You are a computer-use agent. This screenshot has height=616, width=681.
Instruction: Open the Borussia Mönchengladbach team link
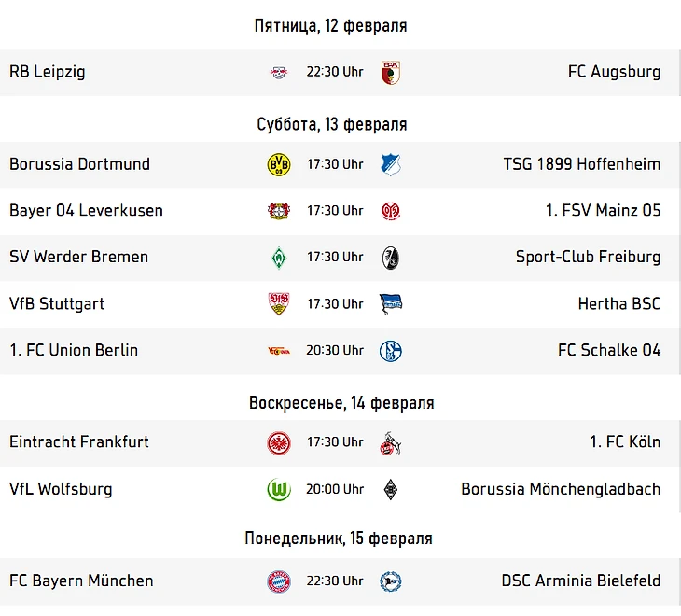coord(561,489)
